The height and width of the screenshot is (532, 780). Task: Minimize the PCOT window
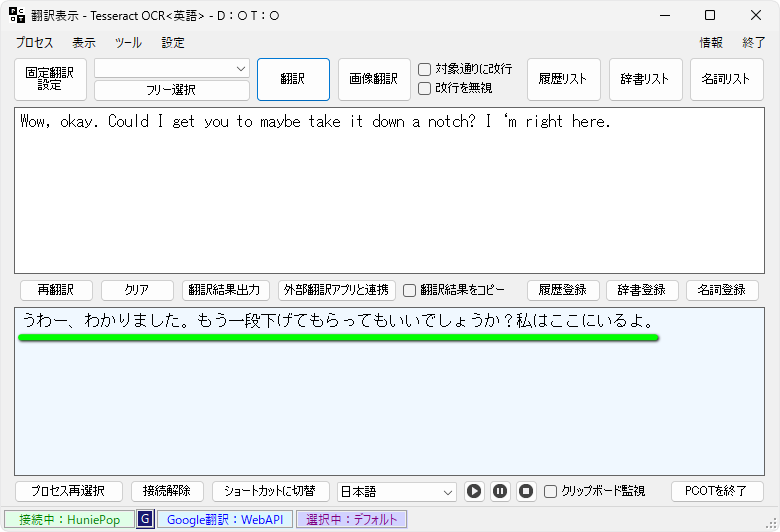pyautogui.click(x=665, y=15)
